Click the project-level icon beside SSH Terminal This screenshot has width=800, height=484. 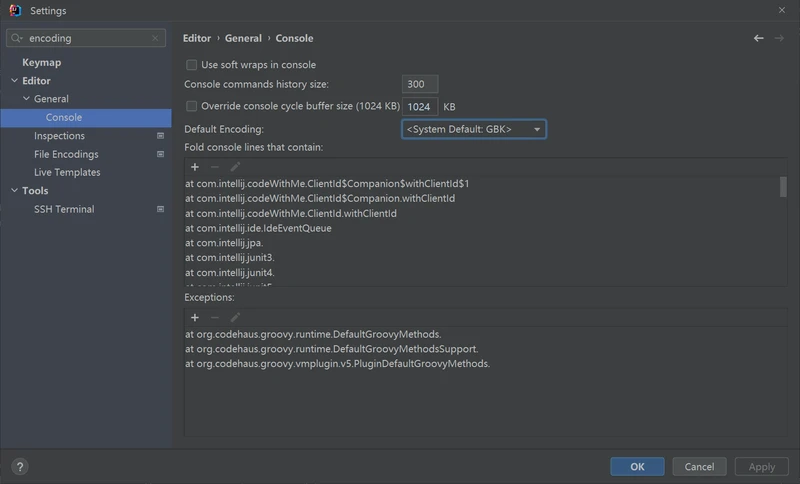(160, 209)
